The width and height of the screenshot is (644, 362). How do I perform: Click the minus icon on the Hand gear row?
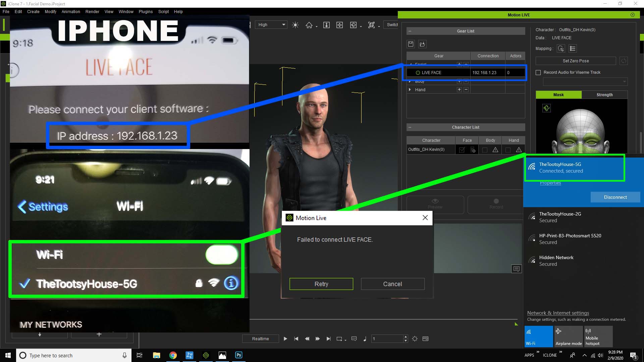(466, 89)
